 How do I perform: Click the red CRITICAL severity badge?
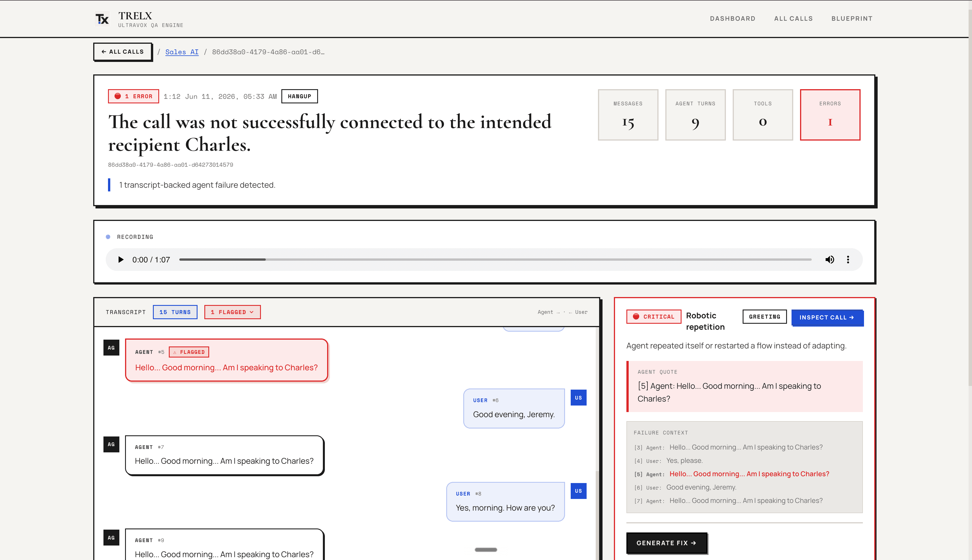click(654, 317)
